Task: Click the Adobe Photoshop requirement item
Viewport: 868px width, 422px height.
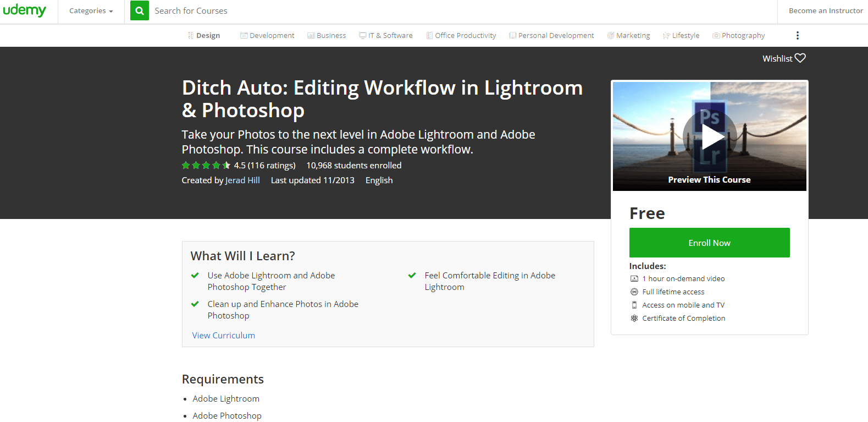Action: (227, 416)
